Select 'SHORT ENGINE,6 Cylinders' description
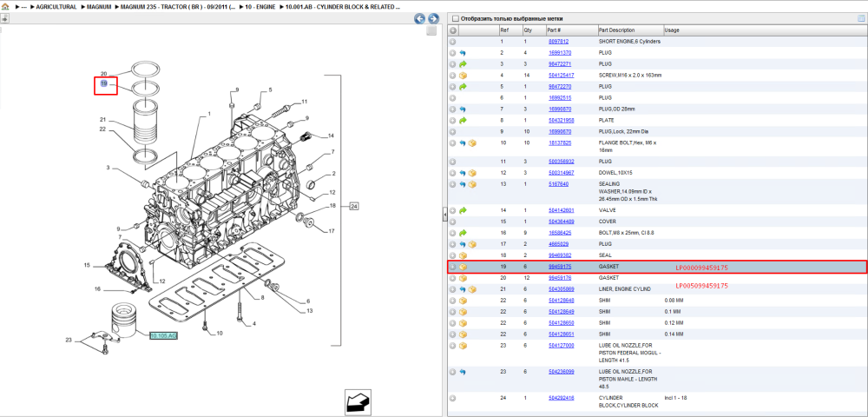Image resolution: width=868 pixels, height=417 pixels. click(x=629, y=42)
